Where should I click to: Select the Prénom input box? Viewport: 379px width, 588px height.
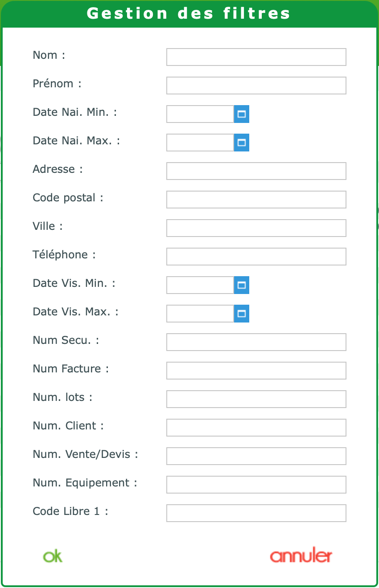(256, 86)
